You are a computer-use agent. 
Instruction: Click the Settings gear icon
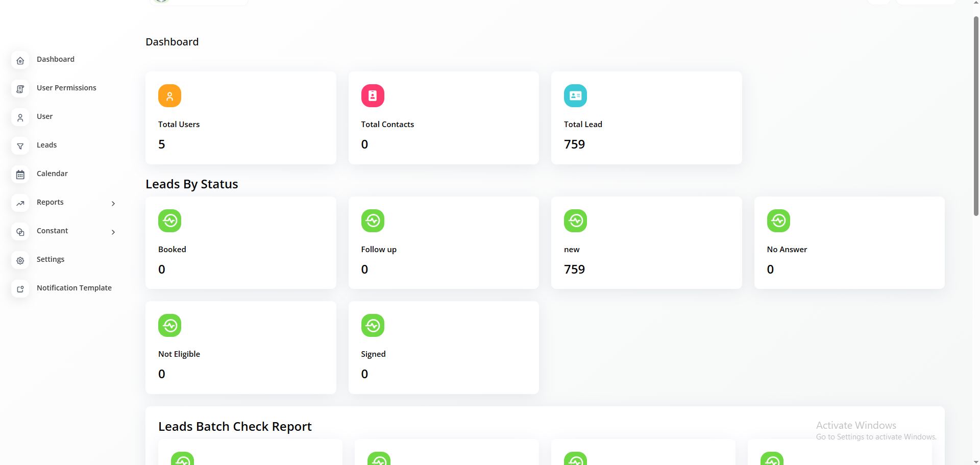[20, 261]
